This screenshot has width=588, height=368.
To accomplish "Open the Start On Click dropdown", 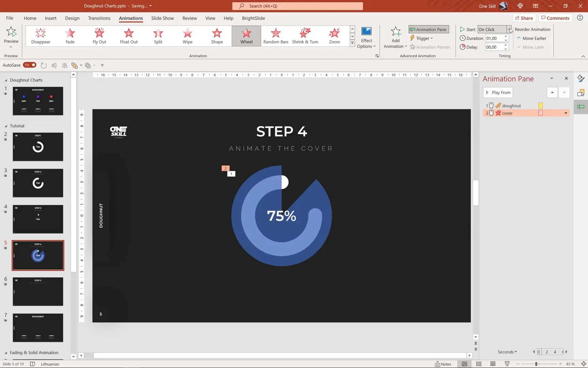I will click(x=510, y=29).
